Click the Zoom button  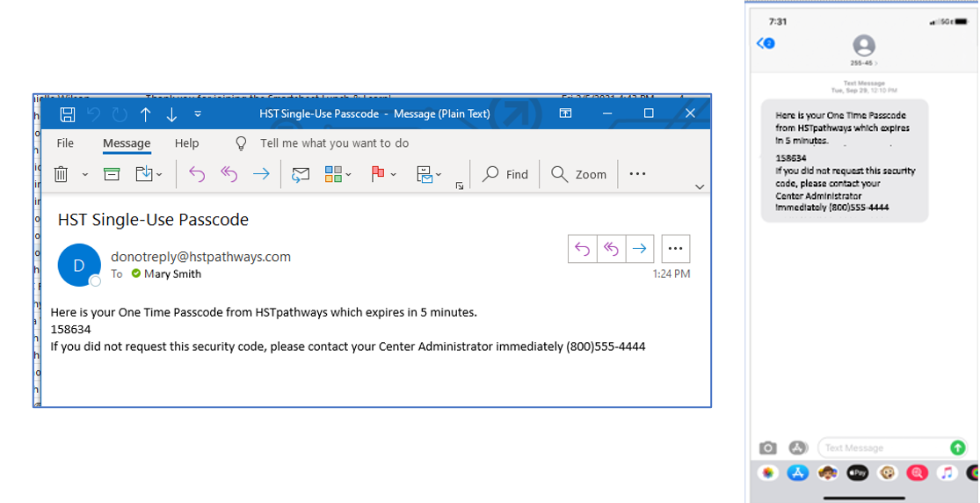click(579, 174)
